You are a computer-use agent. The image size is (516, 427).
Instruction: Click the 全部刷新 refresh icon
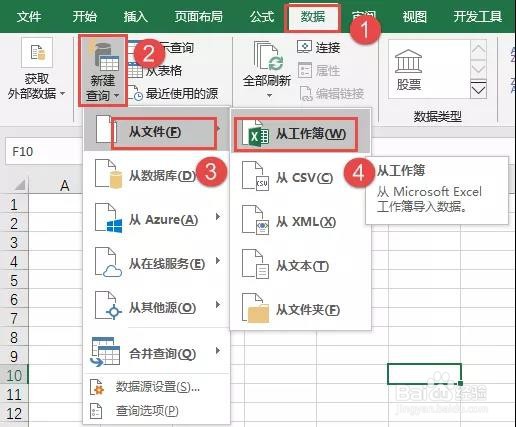[269, 56]
